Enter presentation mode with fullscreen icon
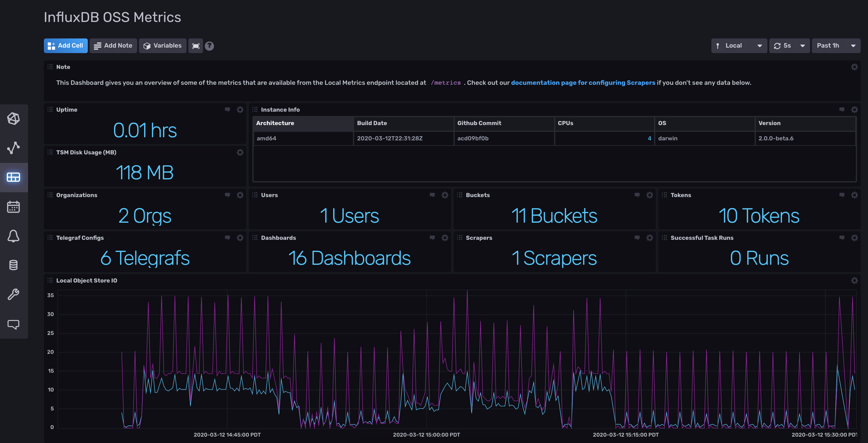The width and height of the screenshot is (868, 443). tap(196, 46)
